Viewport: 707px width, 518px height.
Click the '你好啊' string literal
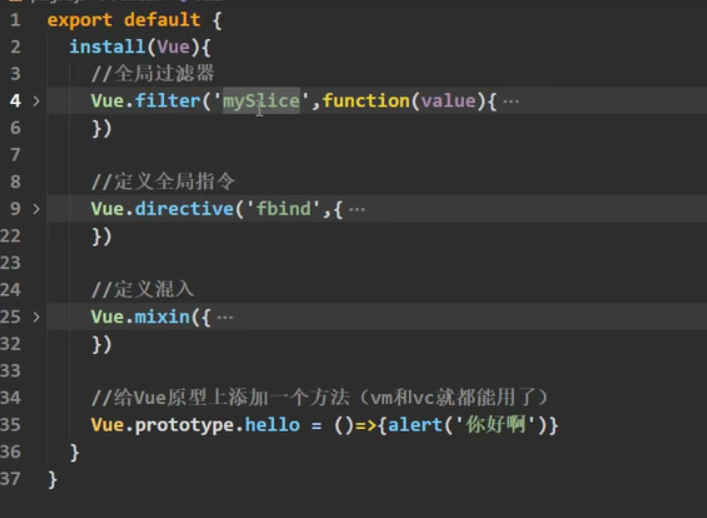tap(496, 425)
